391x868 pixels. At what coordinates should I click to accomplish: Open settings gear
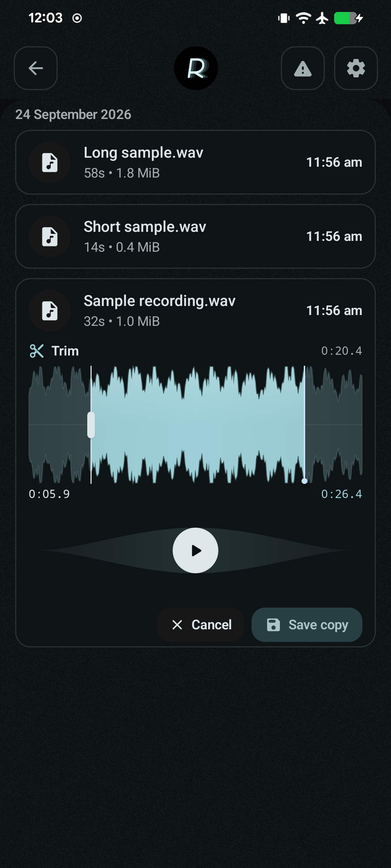pos(356,68)
